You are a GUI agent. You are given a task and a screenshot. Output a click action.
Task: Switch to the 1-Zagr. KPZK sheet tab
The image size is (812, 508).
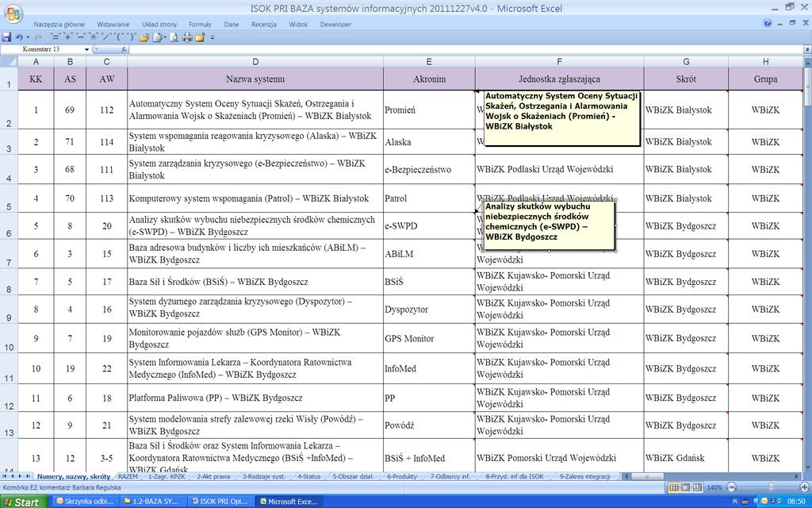(x=167, y=476)
